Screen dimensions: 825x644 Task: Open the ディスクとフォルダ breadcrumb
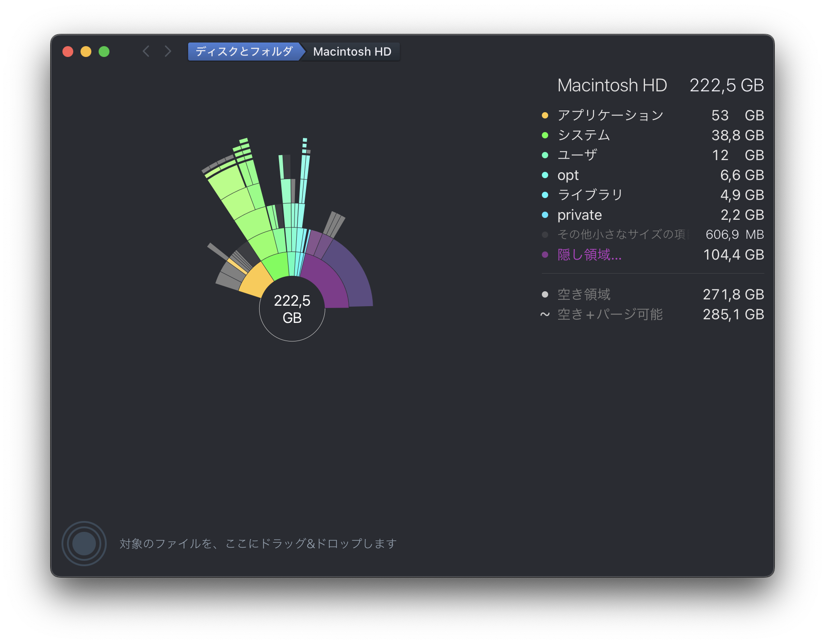(244, 52)
